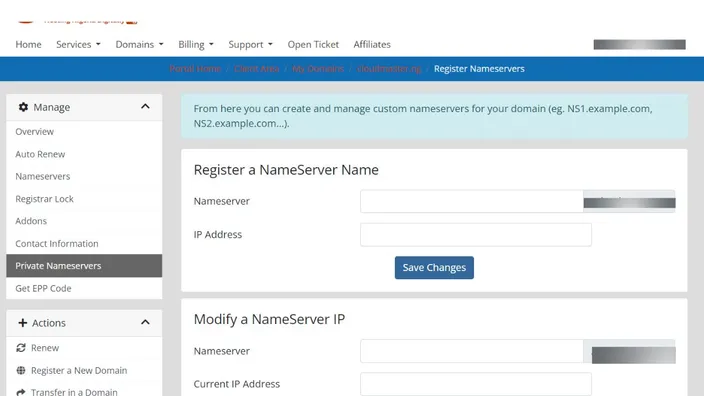
Task: Open Get EPP Code in the sidebar
Action: 84,288
